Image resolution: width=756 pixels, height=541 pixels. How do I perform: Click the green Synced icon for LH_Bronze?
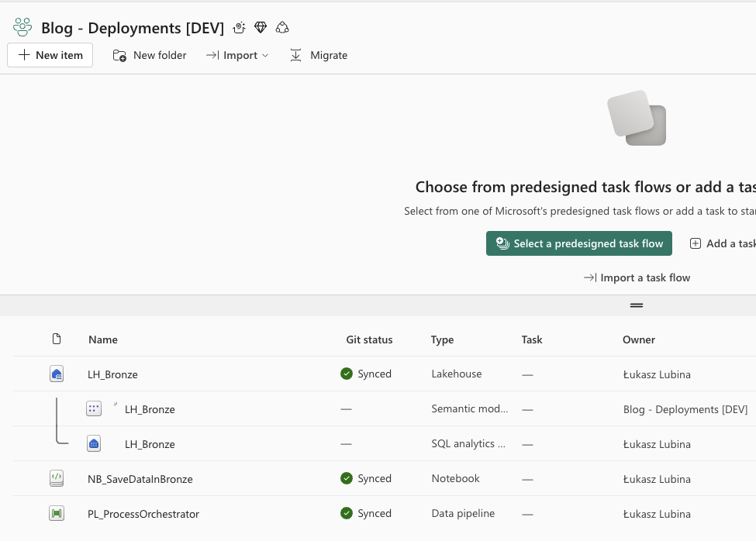(x=347, y=374)
